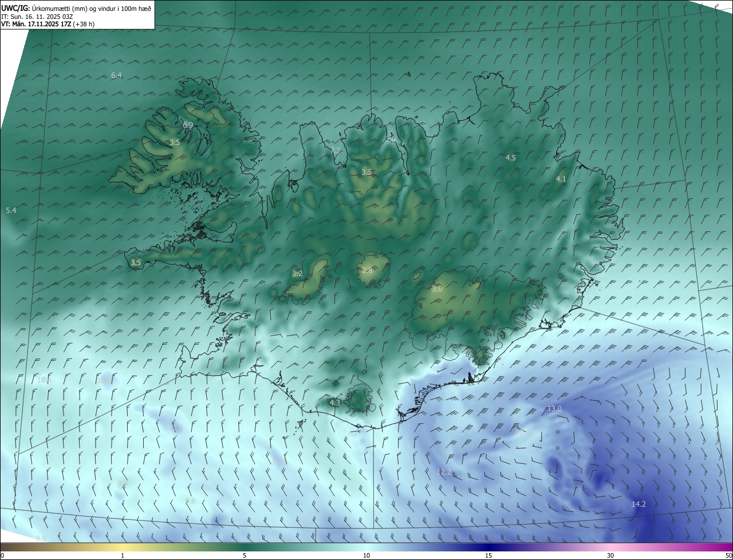Click the 'VT: Mán. 17.11.2025 17Z (+38 h)' line

[x=48, y=24]
